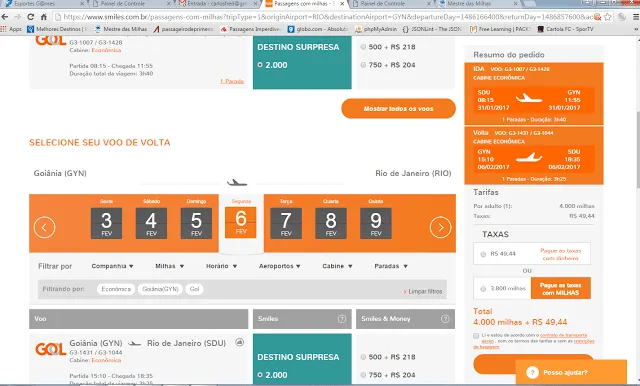Select the 7 FEV return date
This screenshot has width=640, height=386.
click(286, 223)
